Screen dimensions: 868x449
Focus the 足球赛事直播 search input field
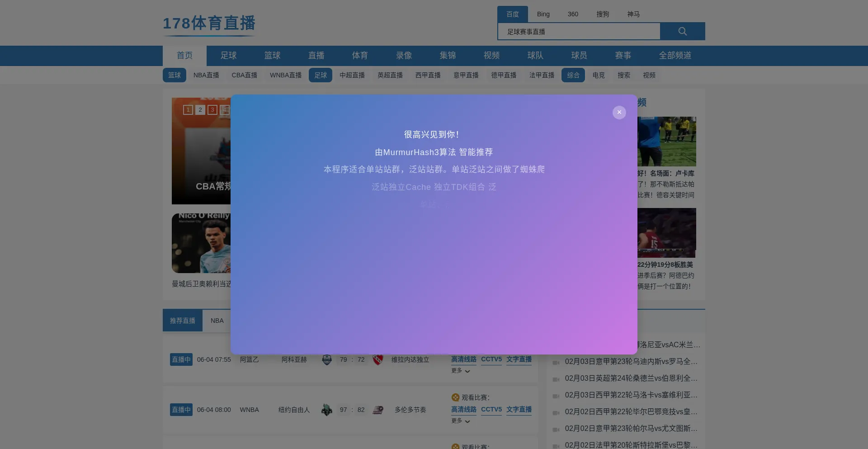(579, 31)
